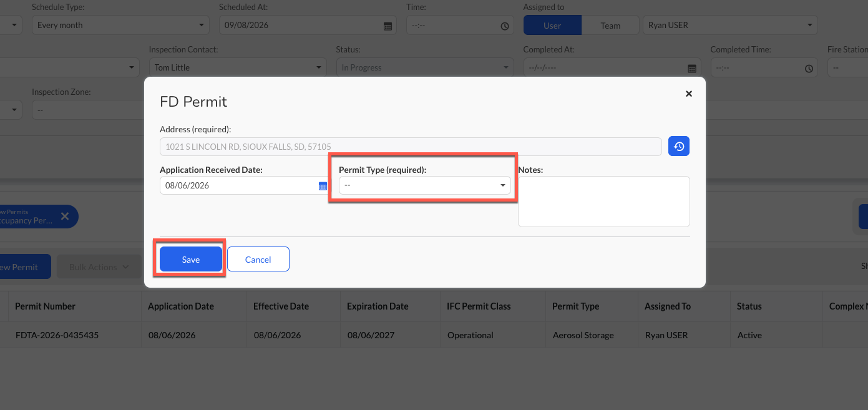Open calendar icon in Scheduled At field
The width and height of the screenshot is (868, 410).
click(x=388, y=26)
